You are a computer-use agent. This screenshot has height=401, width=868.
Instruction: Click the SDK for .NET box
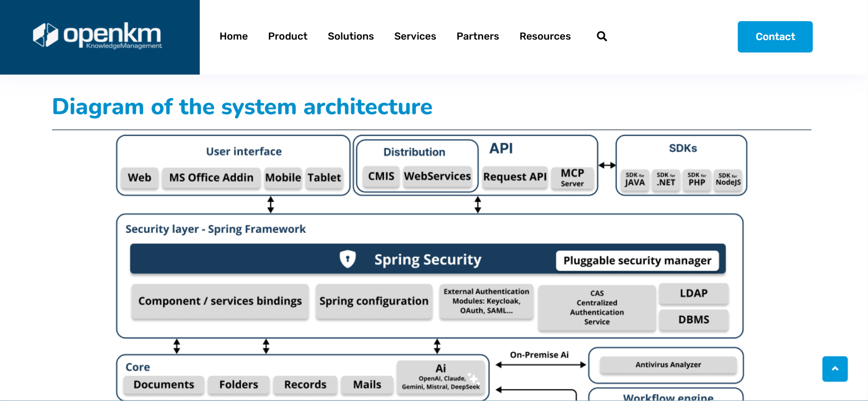(x=666, y=179)
